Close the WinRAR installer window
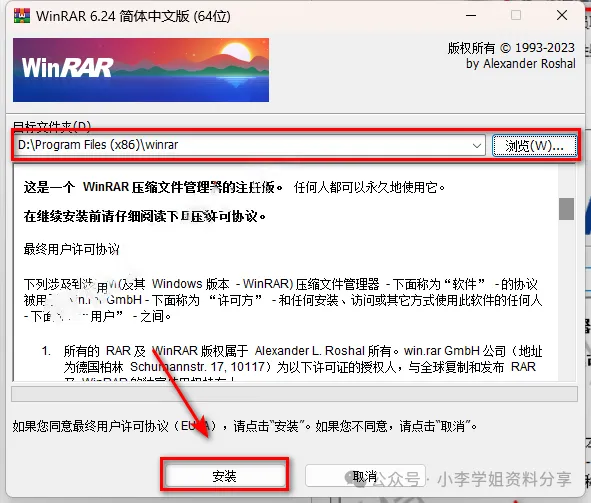Viewport: 591px width, 503px height. (562, 15)
